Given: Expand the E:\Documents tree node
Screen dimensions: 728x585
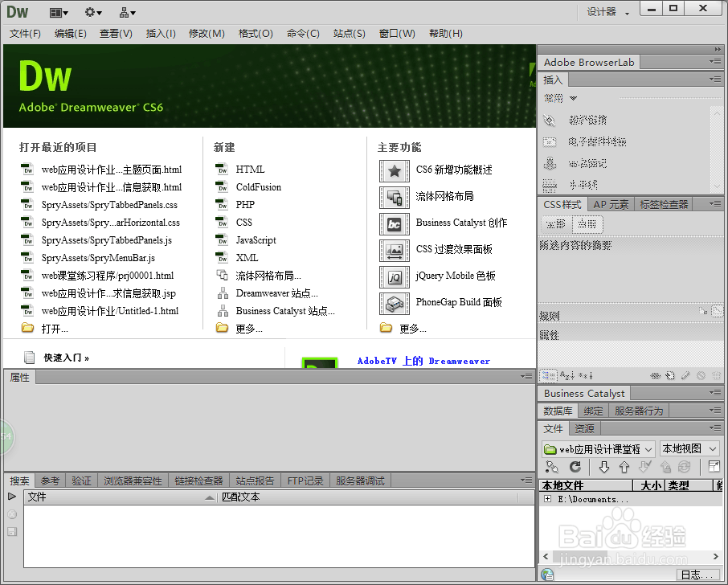Looking at the screenshot, I should point(547,499).
